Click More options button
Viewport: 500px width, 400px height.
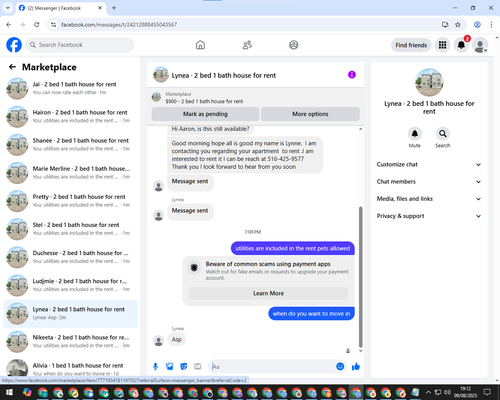[x=310, y=114]
